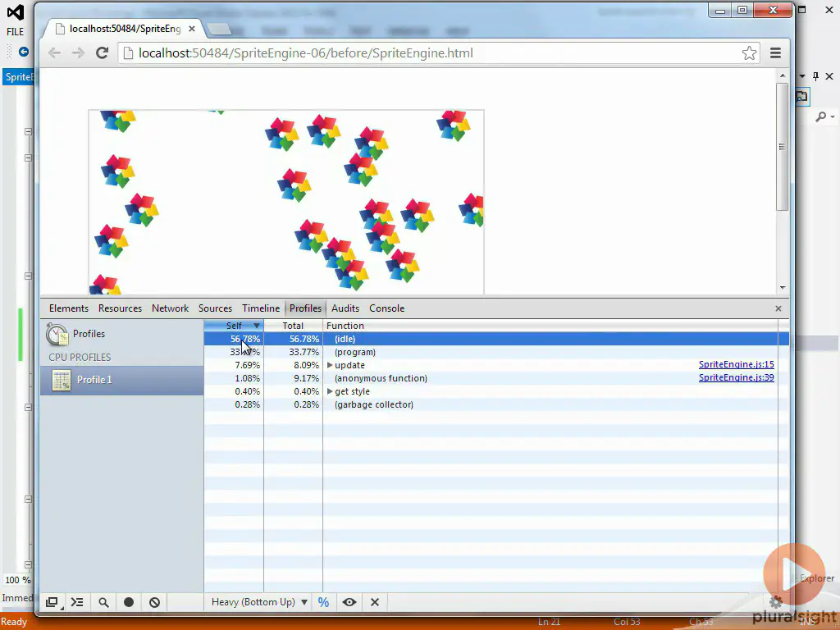Open the Heavy (Bottom Up) view dropdown
Screen dimensions: 840x630
click(x=259, y=602)
